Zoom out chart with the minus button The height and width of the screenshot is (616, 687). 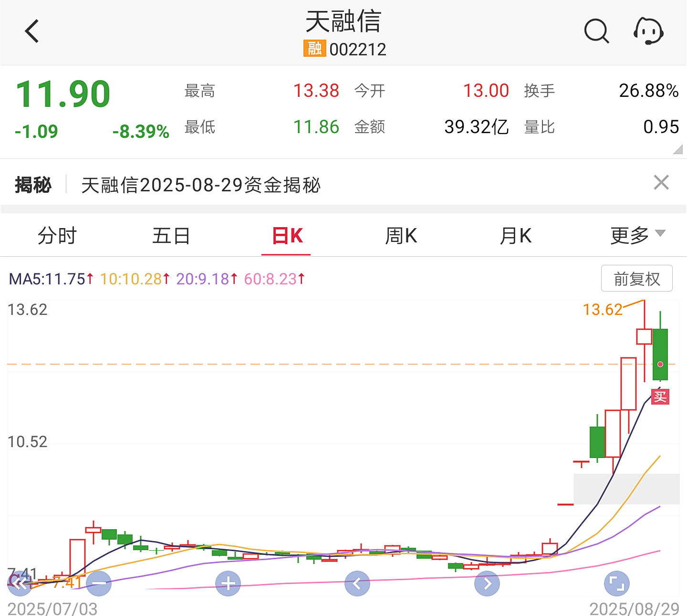click(99, 583)
